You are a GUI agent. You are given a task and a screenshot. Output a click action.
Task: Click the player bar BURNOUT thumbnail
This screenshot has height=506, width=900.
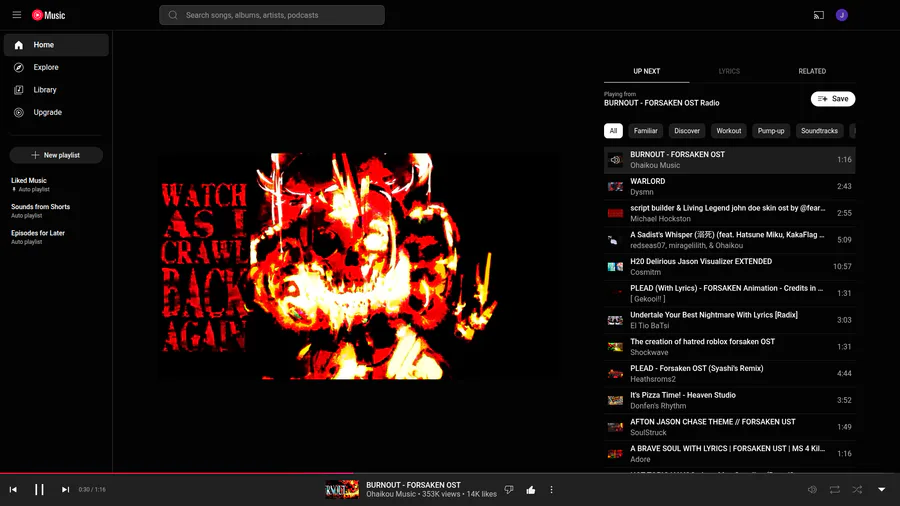point(342,489)
